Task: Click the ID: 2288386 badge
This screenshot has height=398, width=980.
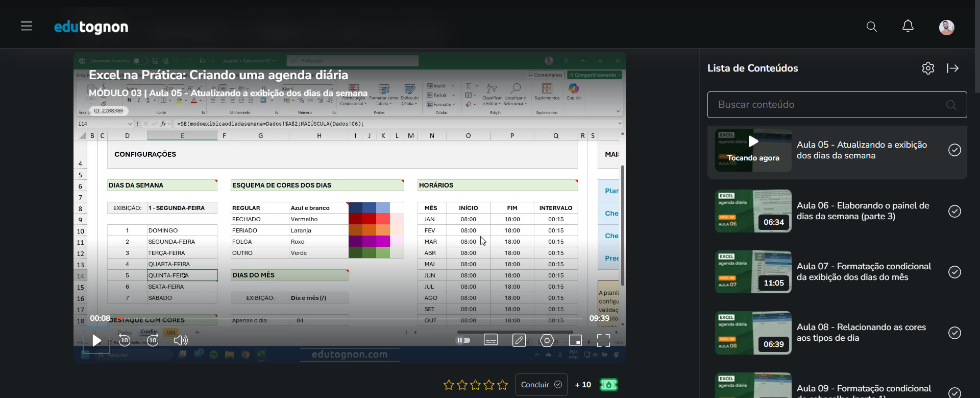Action: pos(108,111)
